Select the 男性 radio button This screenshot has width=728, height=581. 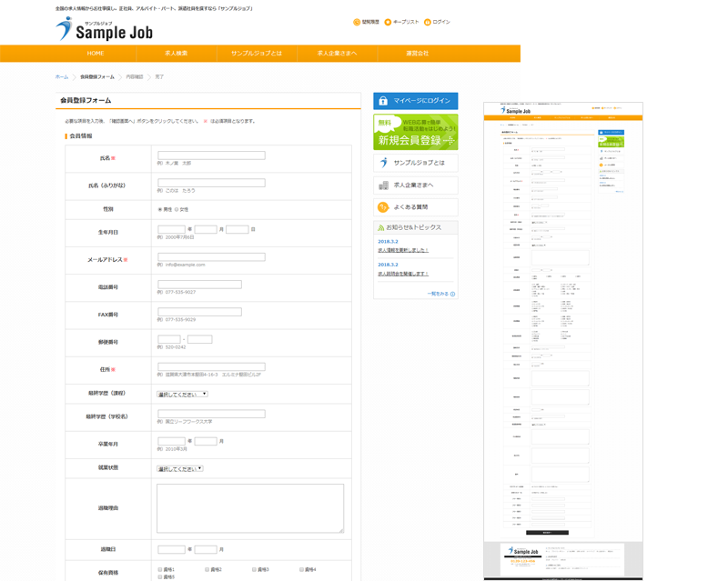(160, 209)
